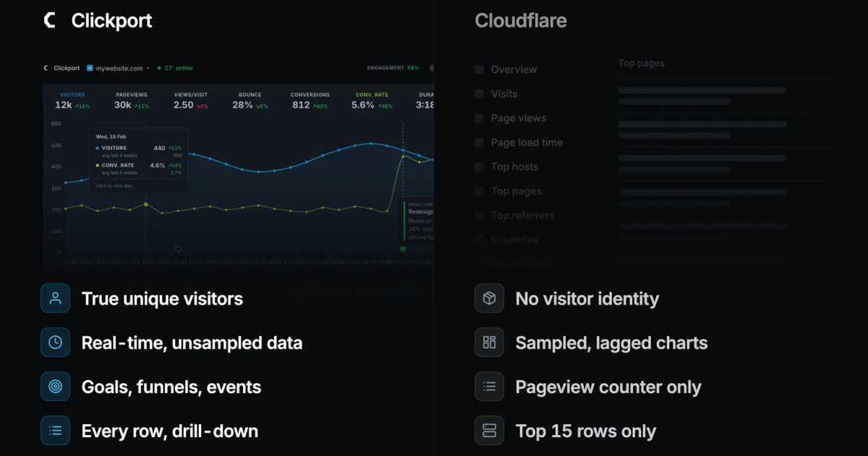Click the highlighted green data point on chart
The width and height of the screenshot is (868, 456).
146,205
